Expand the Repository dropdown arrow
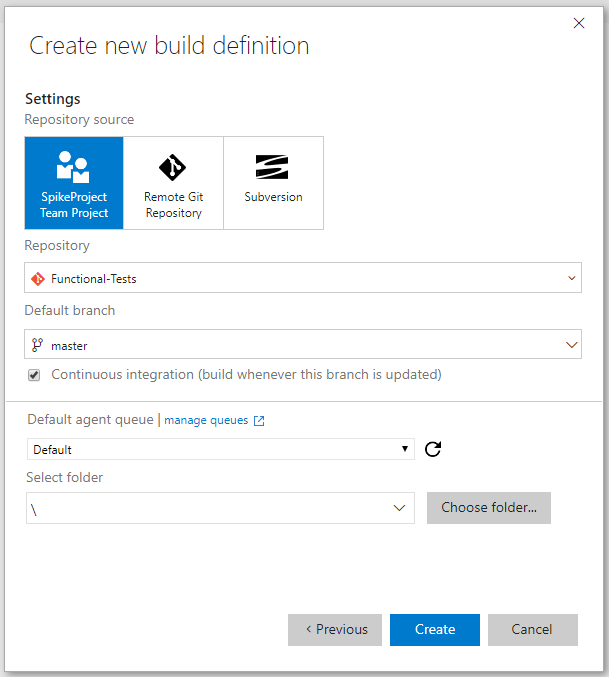The height and width of the screenshot is (677, 609). pyautogui.click(x=572, y=278)
